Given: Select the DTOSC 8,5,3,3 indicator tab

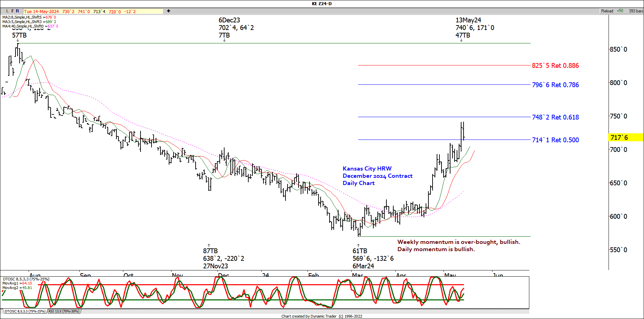Looking at the screenshot, I should (x=25, y=311).
